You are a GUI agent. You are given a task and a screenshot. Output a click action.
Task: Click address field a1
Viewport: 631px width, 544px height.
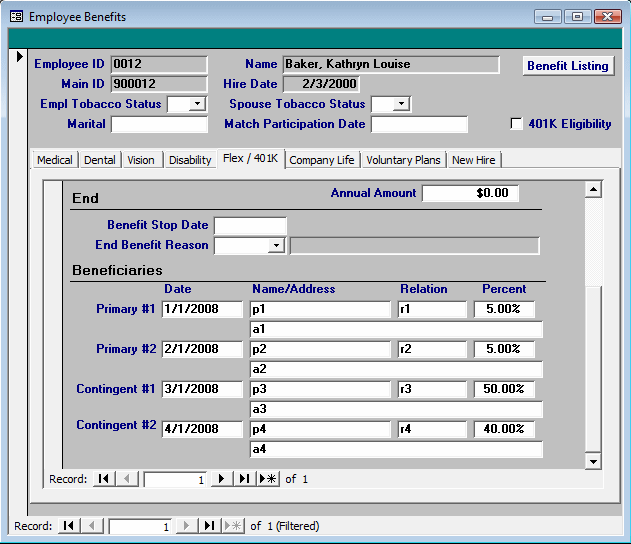point(396,329)
